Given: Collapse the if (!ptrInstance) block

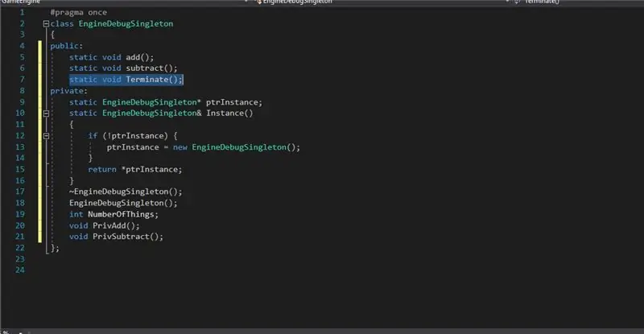Looking at the screenshot, I should click(46, 136).
